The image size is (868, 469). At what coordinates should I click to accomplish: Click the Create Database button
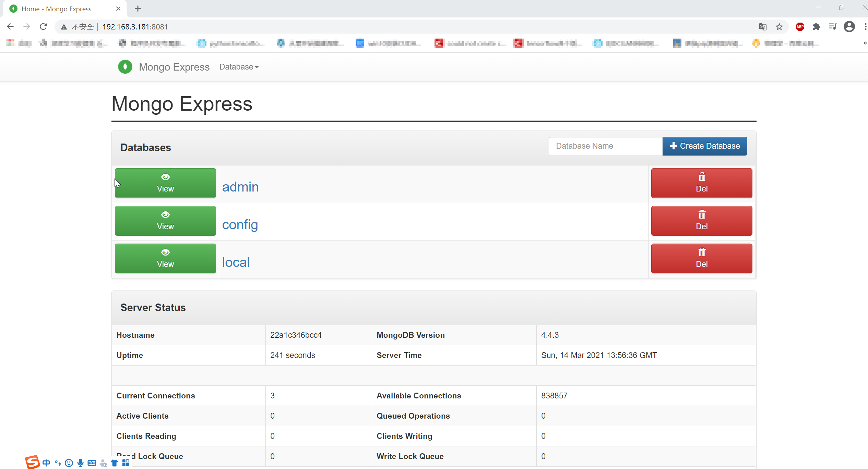tap(705, 146)
